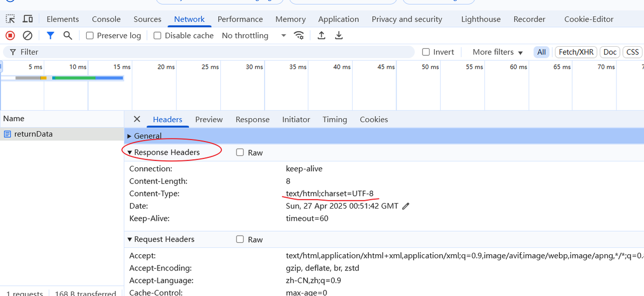Open the Timing tab for request
This screenshot has height=296, width=644.
(x=335, y=120)
